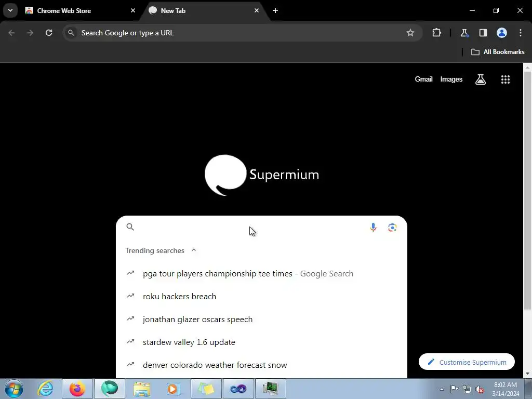This screenshot has height=399, width=532.
Task: Start voice search with microphone icon
Action: tap(373, 228)
